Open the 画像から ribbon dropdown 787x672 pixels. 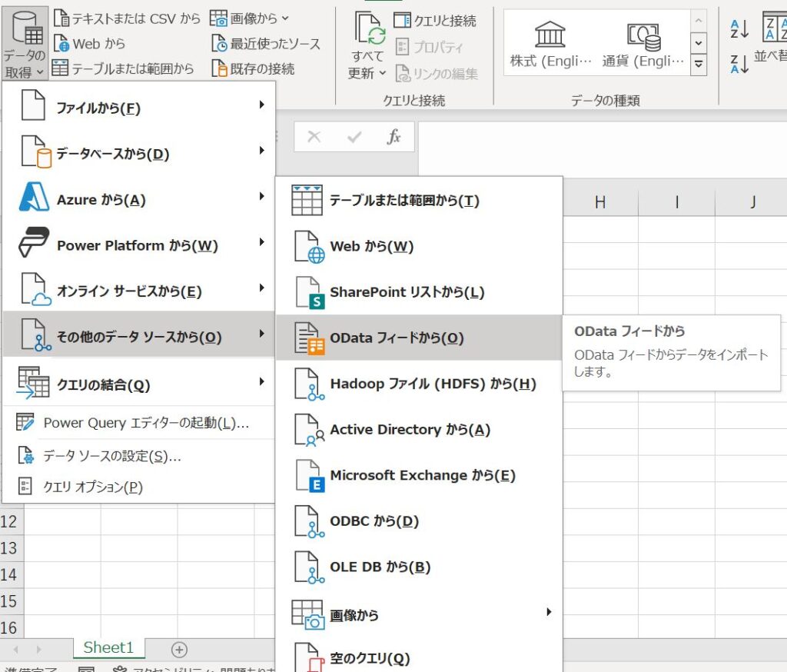pos(250,18)
